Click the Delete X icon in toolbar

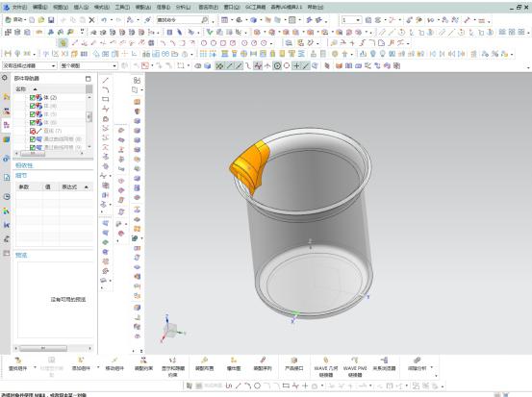click(x=91, y=20)
